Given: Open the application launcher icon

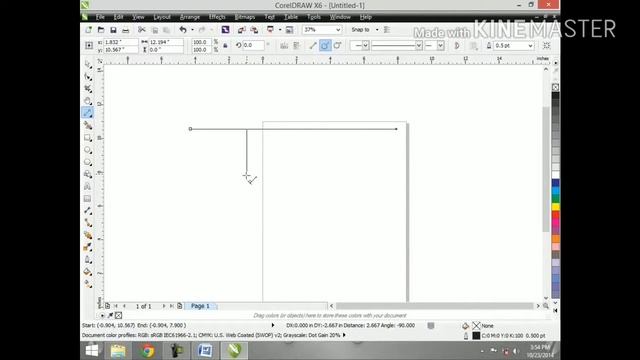Looking at the screenshot, I should [x=270, y=30].
